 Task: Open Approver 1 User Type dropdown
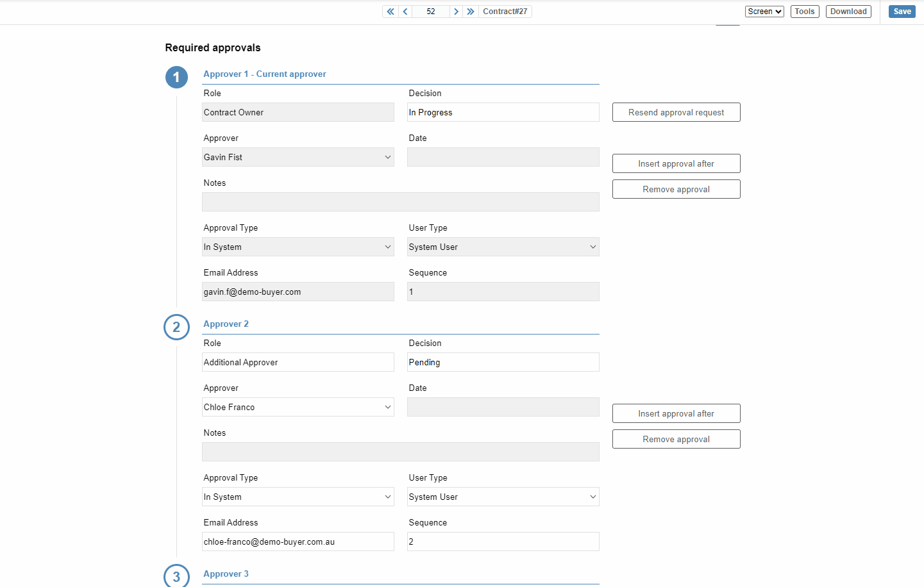503,247
